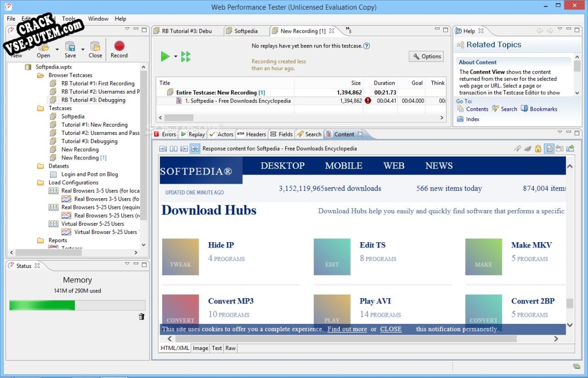Click the fast replay double-arrow icon
Image resolution: width=588 pixels, height=378 pixels.
click(186, 57)
